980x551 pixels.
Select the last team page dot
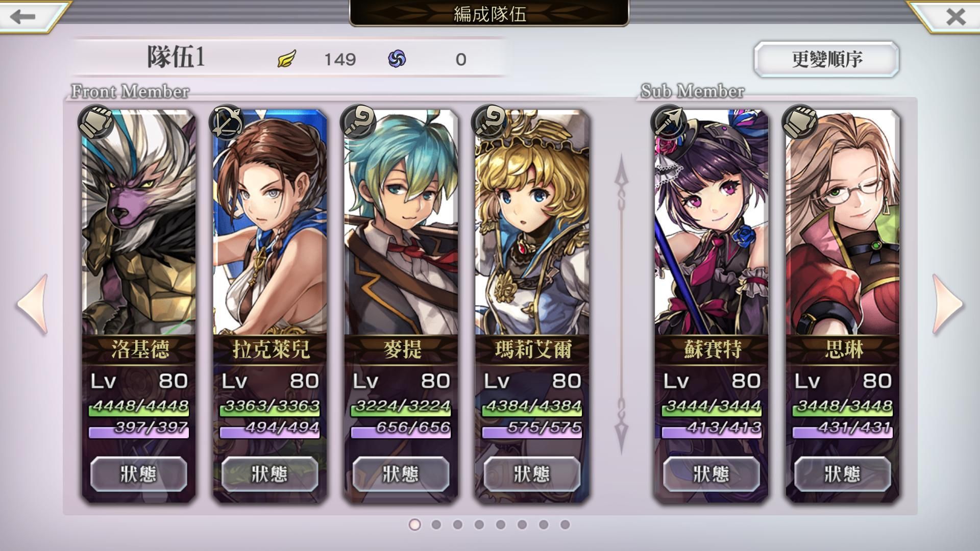[x=565, y=524]
